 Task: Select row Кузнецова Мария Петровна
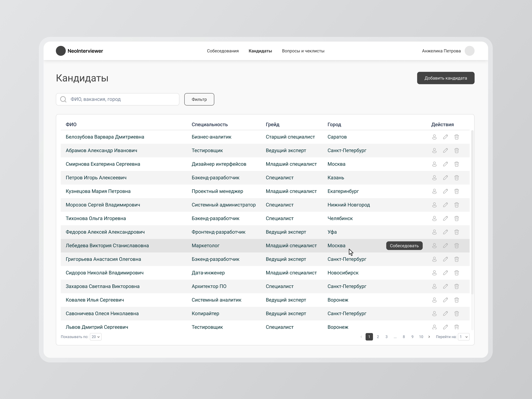[x=265, y=191]
